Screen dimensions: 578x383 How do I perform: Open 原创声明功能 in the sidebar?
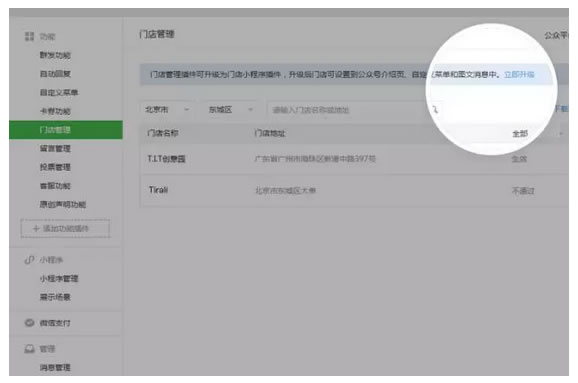(63, 204)
